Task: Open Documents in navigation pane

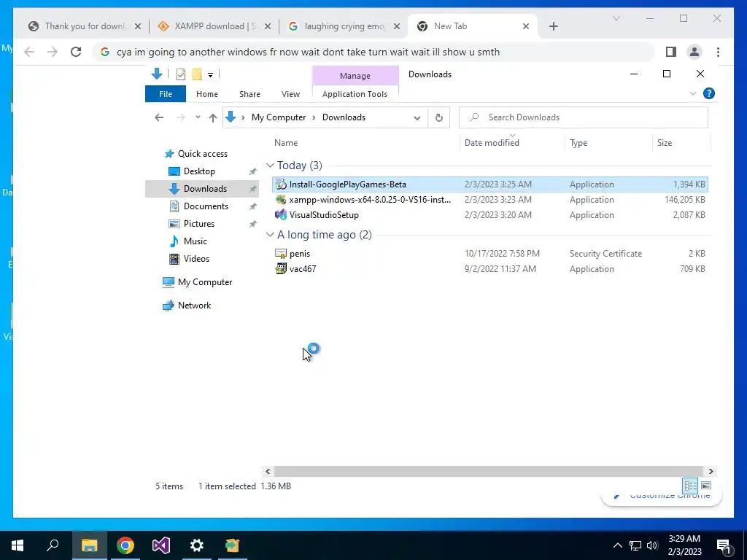Action: pyautogui.click(x=206, y=206)
